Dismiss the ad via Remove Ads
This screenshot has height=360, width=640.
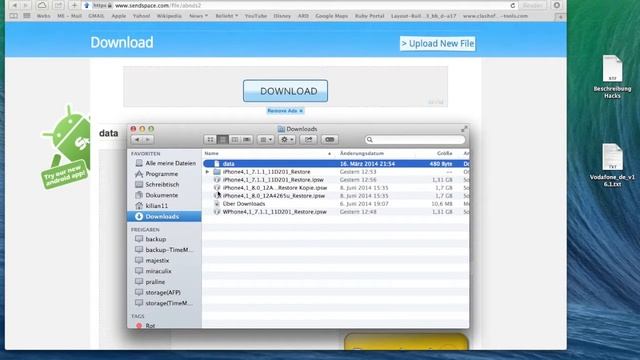pos(285,111)
